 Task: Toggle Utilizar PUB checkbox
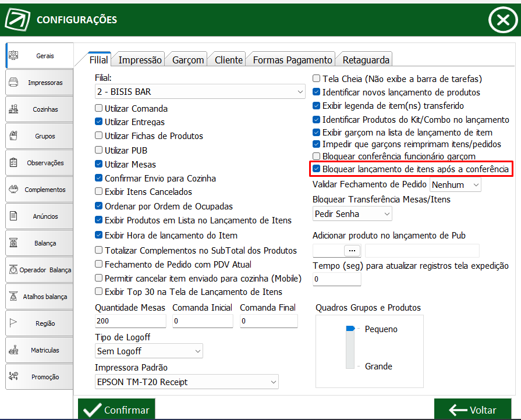[x=99, y=150]
